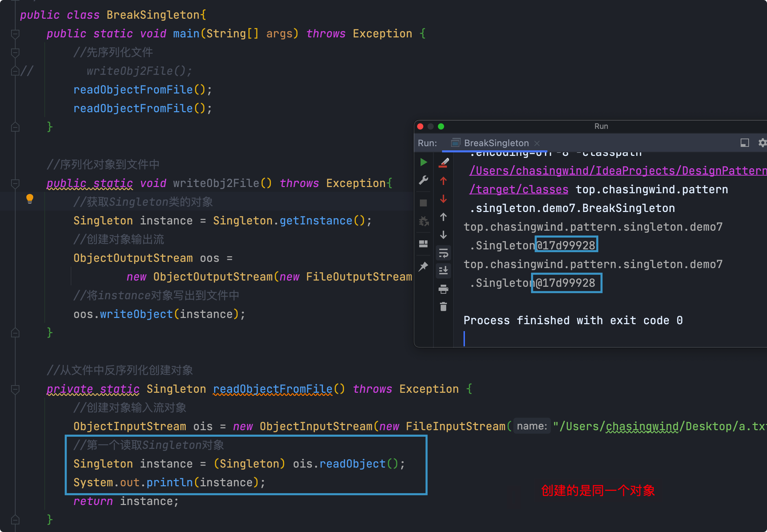Close the BreakSingleton run tab
The width and height of the screenshot is (767, 532).
point(537,143)
